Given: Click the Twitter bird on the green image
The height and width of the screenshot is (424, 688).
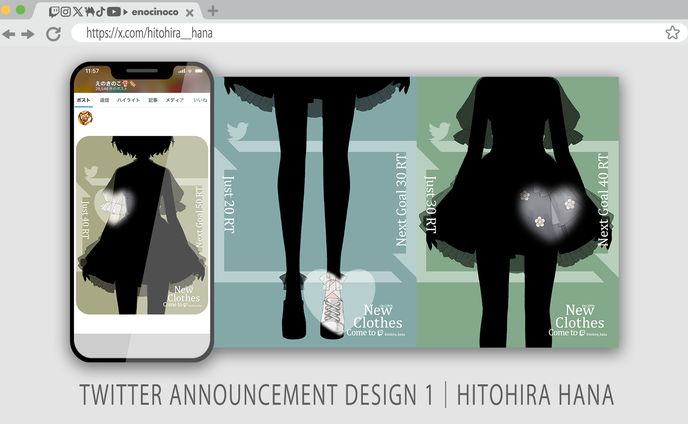Looking at the screenshot, I should tap(439, 131).
